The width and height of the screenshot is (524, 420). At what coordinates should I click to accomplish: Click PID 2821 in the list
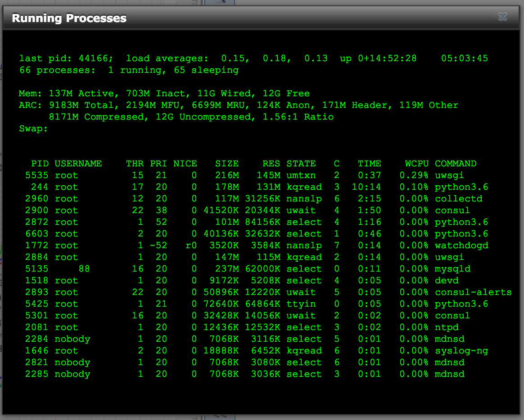(37, 362)
